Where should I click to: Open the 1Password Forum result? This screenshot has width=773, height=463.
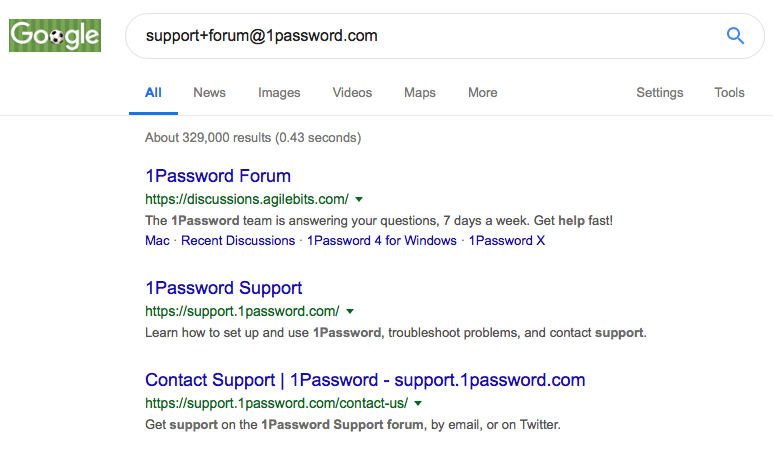(218, 176)
